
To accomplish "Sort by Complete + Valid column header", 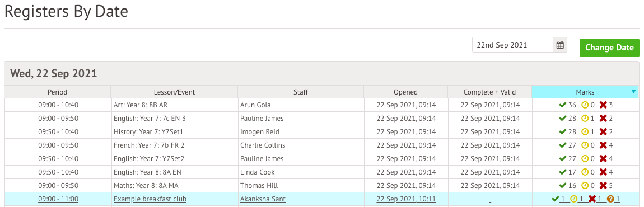I will coord(489,92).
